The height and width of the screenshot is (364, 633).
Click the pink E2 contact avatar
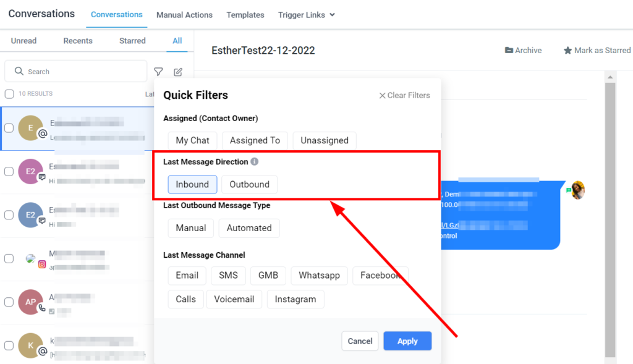(x=31, y=172)
